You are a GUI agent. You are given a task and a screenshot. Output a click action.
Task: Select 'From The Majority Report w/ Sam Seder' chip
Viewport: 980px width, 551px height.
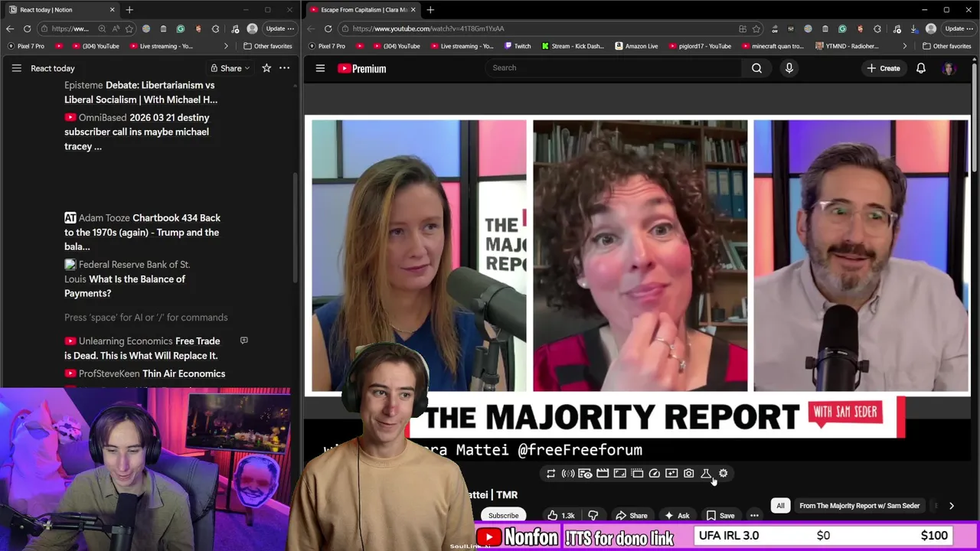859,506
